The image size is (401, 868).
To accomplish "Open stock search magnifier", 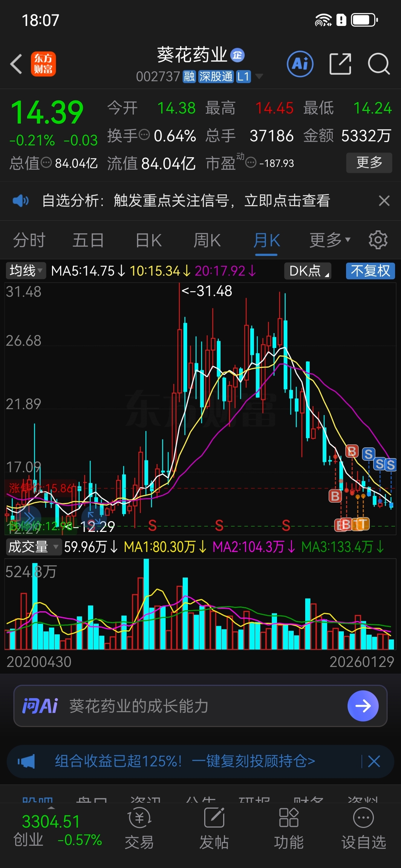I will [379, 64].
